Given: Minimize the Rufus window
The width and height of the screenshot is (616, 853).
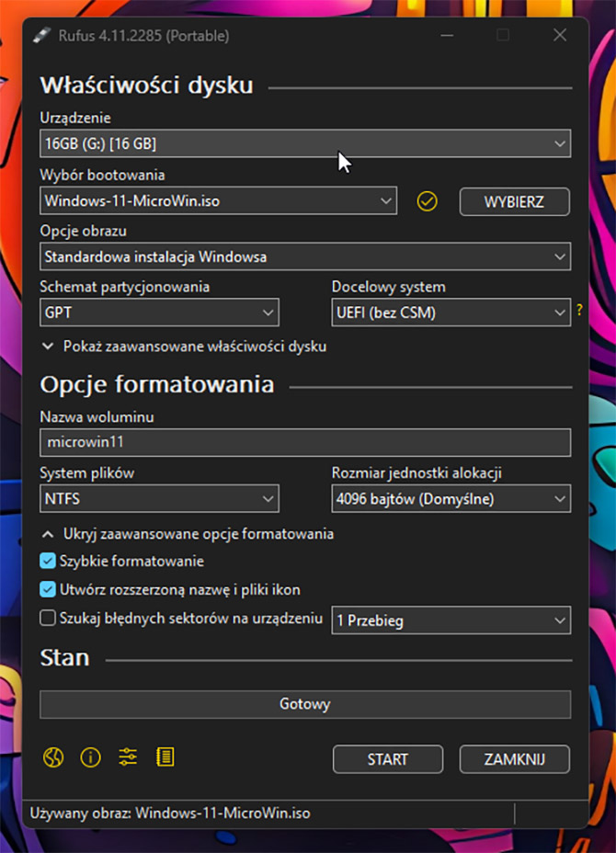Looking at the screenshot, I should coord(448,35).
